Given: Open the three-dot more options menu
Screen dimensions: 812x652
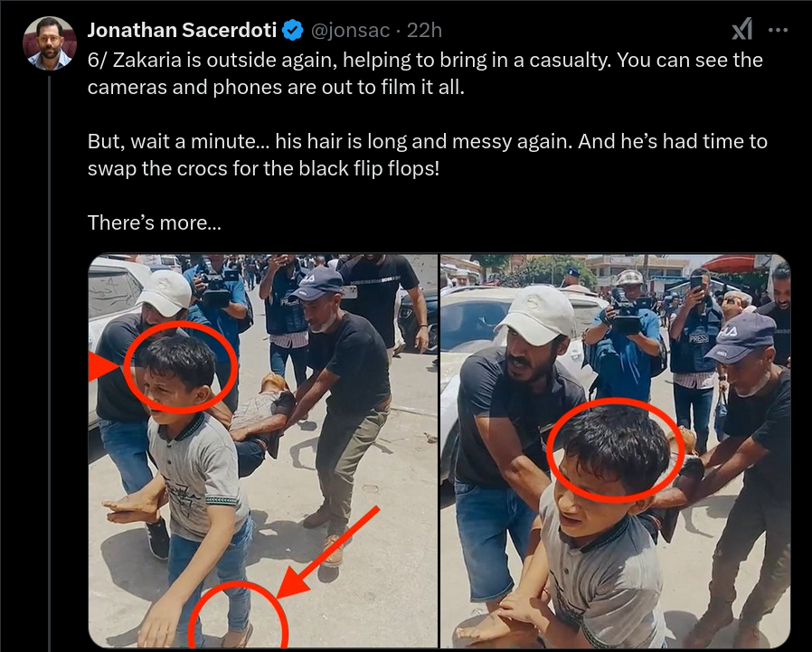Looking at the screenshot, I should coord(778,30).
